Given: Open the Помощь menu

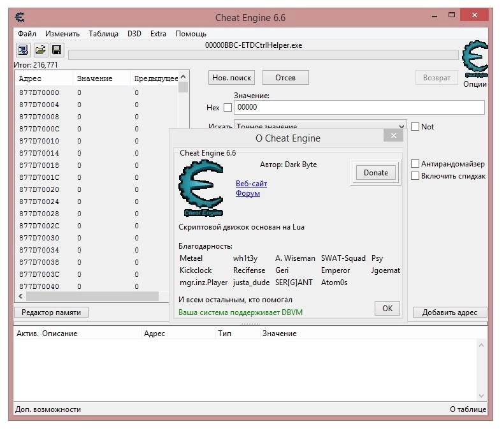Looking at the screenshot, I should point(191,34).
